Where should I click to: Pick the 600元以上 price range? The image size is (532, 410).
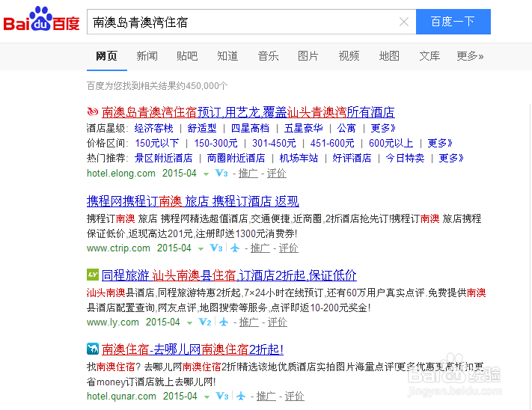pos(391,143)
